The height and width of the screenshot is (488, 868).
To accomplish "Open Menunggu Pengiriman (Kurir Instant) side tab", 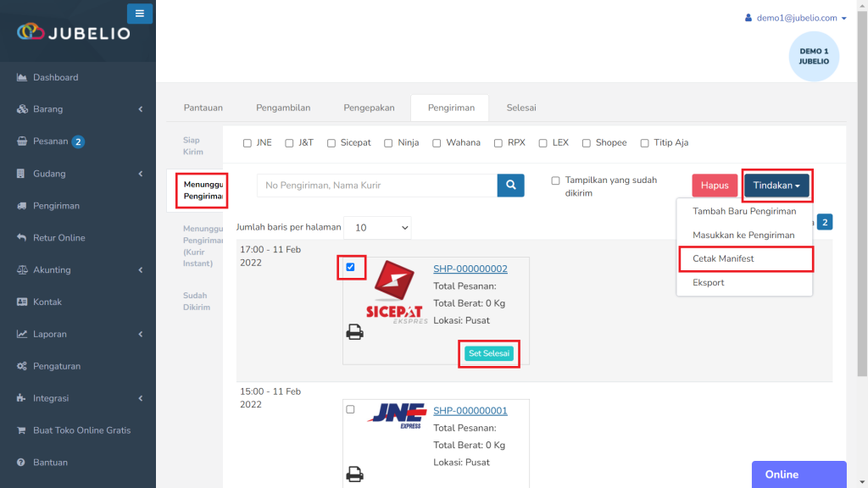I will point(203,246).
